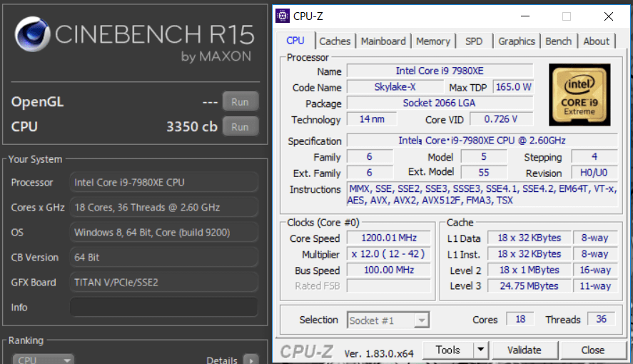Click the Instructions list text
633x364 pixels.
point(482,194)
